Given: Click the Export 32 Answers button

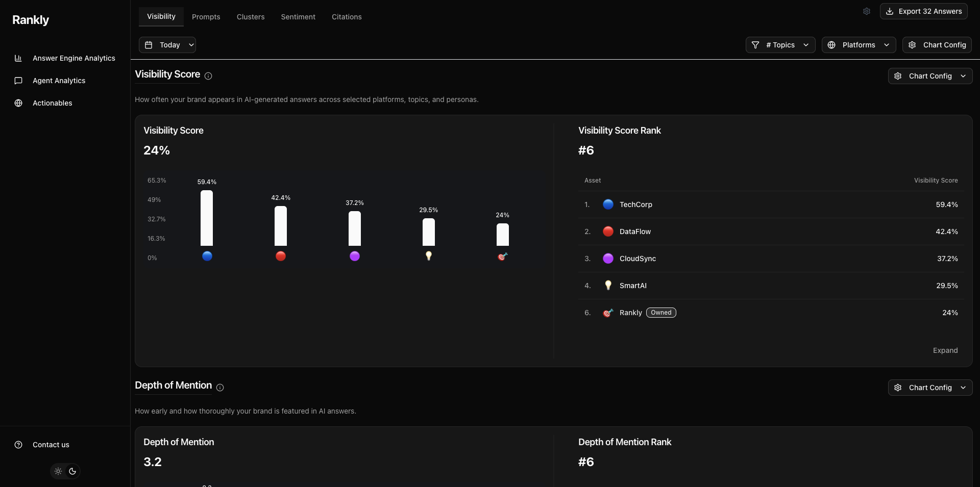Looking at the screenshot, I should click(923, 11).
